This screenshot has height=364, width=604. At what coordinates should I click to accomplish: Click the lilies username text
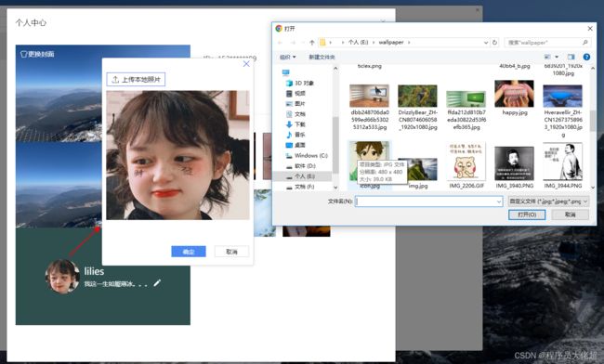94,271
